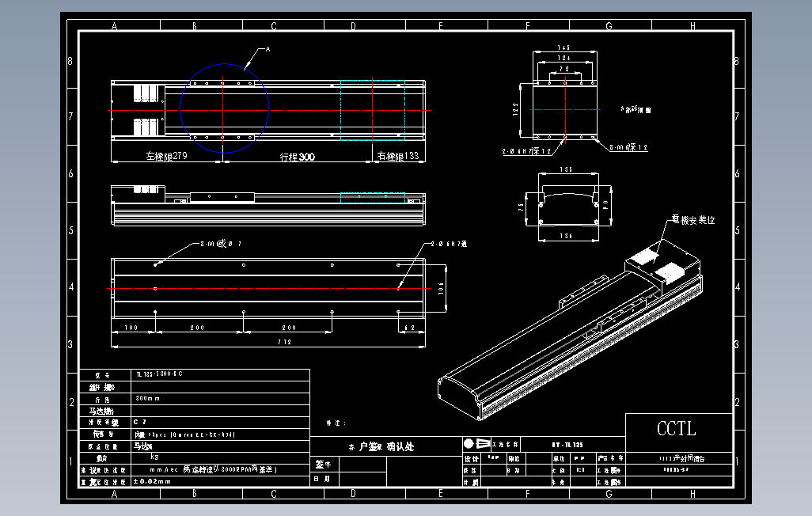The height and width of the screenshot is (516, 812).
Task: Click the 135 end view dimension
Action: point(566,169)
